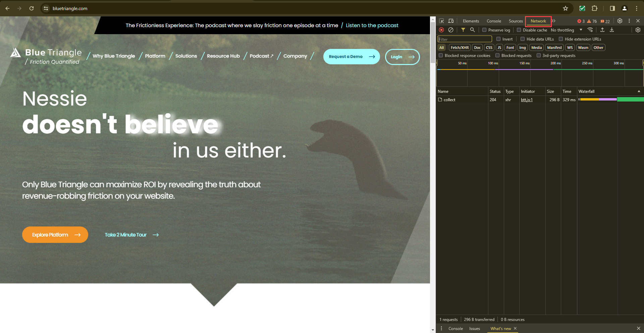644x333 pixels.
Task: Switch to the Console tab
Action: [x=494, y=21]
